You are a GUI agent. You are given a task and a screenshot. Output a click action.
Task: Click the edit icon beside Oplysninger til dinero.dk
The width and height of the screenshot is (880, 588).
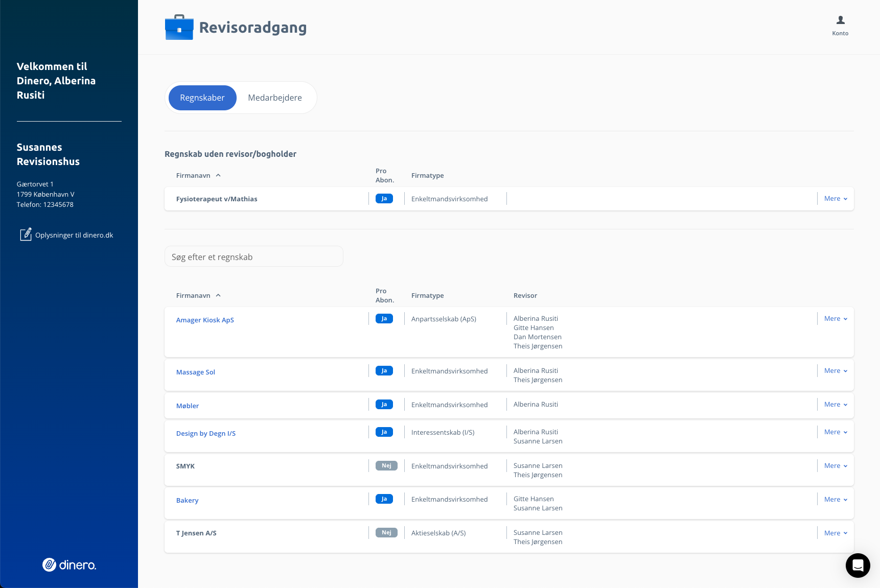pyautogui.click(x=26, y=234)
